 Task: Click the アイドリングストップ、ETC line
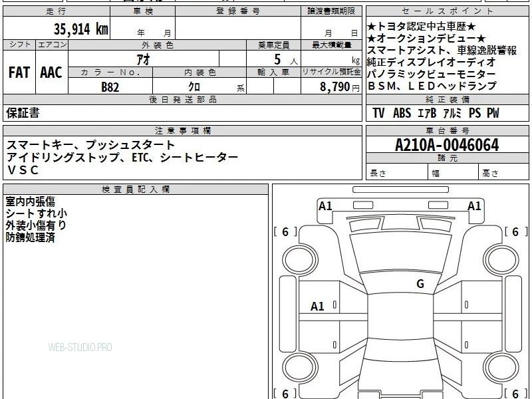122,157
